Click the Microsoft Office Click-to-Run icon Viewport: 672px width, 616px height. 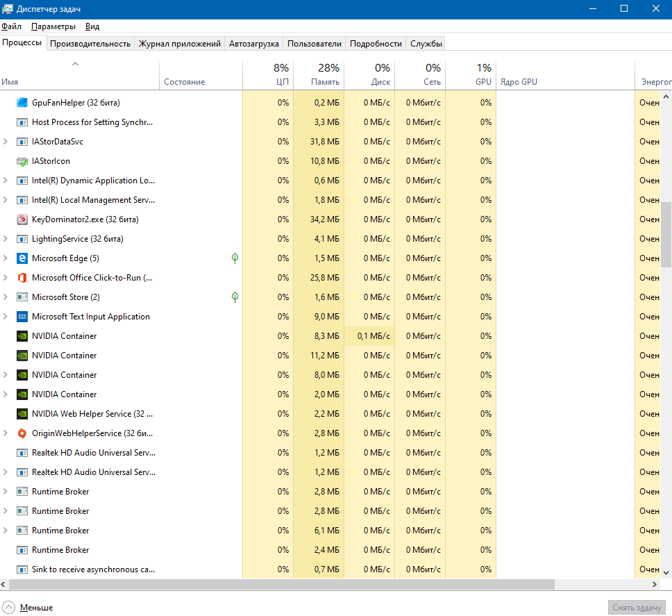coord(22,278)
